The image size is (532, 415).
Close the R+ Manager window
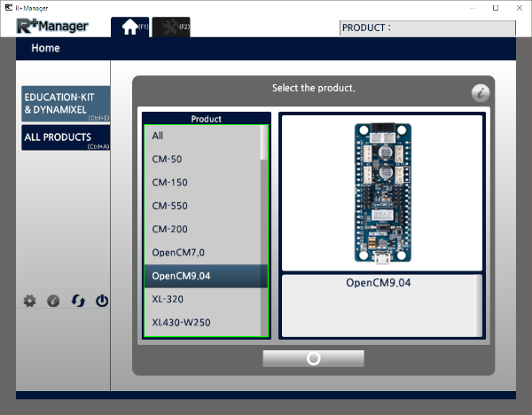coord(520,8)
